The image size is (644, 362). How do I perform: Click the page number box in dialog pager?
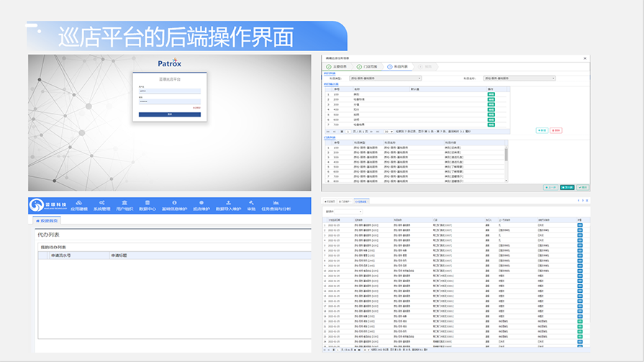[x=348, y=132]
